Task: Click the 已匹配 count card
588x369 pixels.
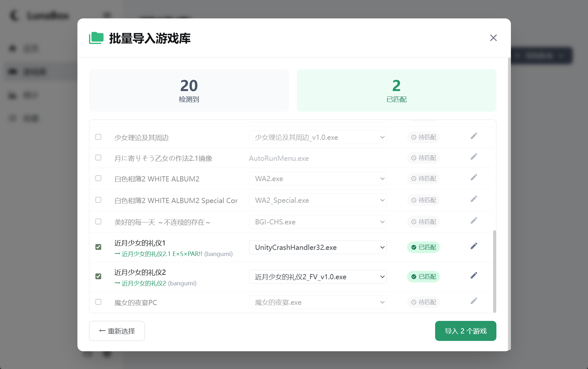Action: [x=396, y=90]
